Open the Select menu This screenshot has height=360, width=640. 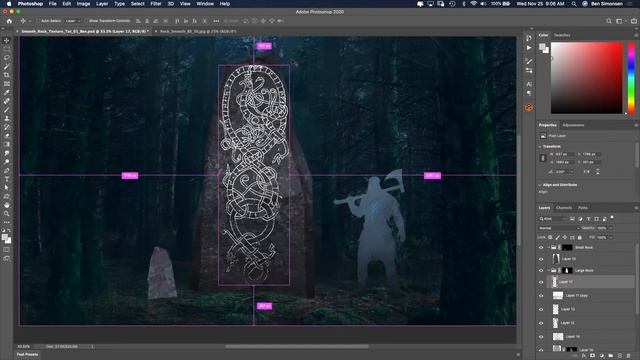coord(138,4)
